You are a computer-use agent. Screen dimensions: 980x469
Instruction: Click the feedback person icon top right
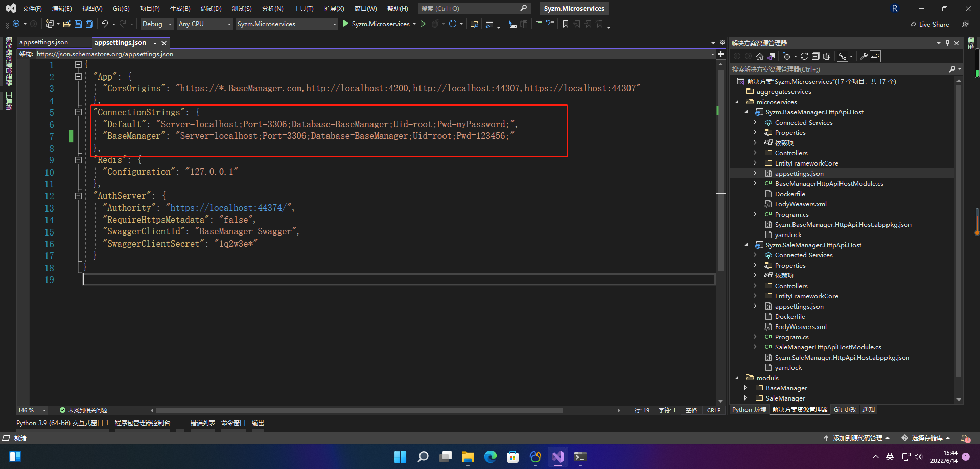[x=965, y=24]
